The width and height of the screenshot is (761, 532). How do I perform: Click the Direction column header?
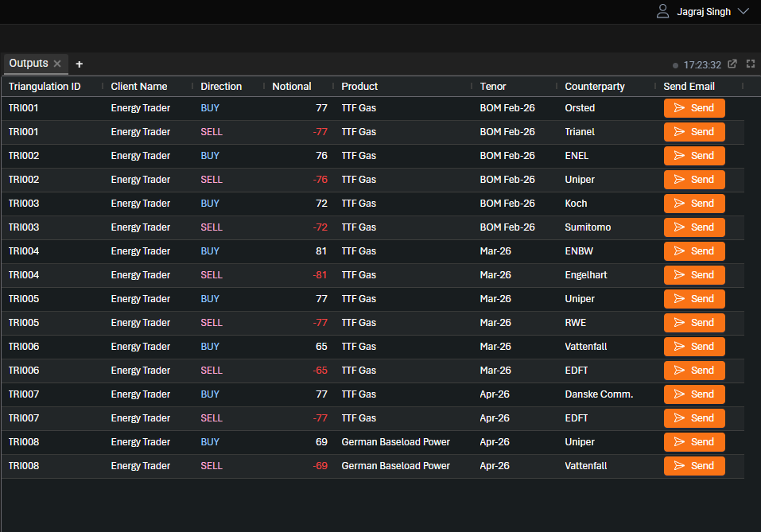coord(221,86)
